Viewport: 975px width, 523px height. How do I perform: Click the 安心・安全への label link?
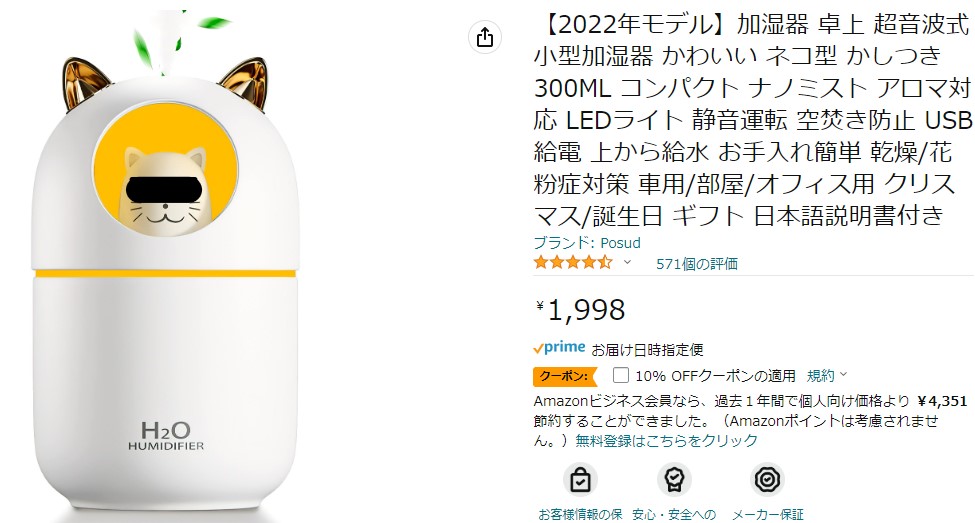click(674, 514)
